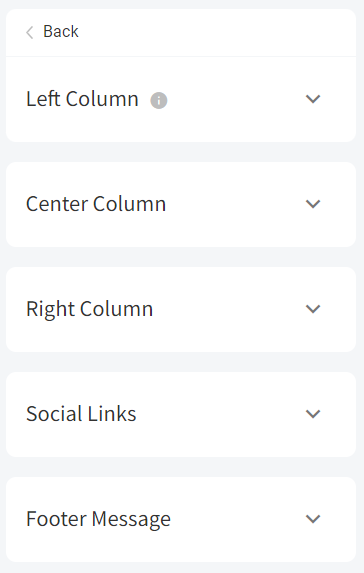
Task: Expand Footer Message with its chevron arrow
Action: pyautogui.click(x=313, y=519)
